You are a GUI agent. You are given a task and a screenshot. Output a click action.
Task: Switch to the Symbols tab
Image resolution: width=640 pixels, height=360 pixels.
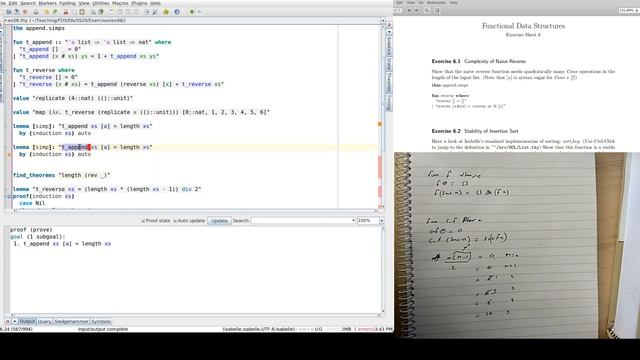pos(101,322)
